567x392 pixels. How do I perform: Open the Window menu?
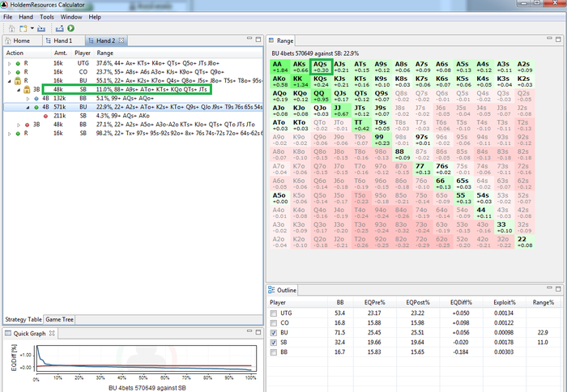point(71,17)
